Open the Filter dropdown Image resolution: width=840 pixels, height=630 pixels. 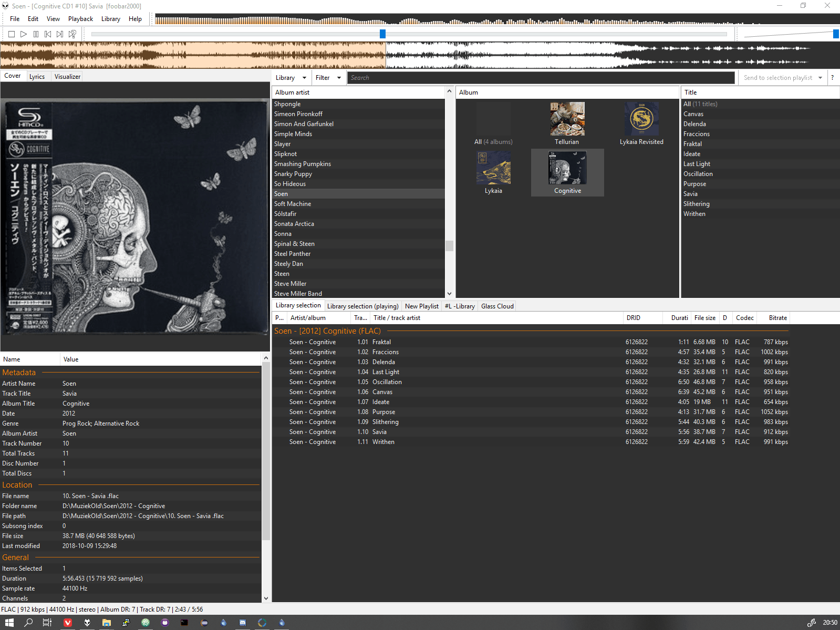(328, 78)
